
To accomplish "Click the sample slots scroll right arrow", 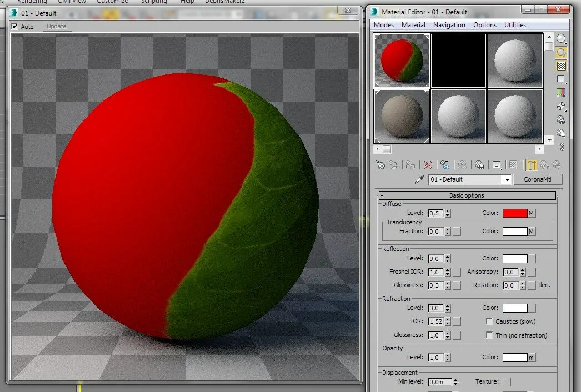I will tap(539, 149).
